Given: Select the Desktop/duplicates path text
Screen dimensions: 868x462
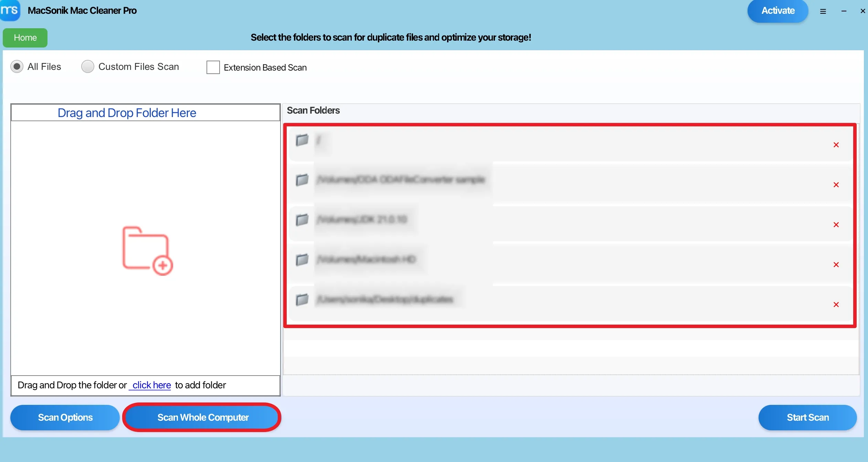Looking at the screenshot, I should [385, 300].
